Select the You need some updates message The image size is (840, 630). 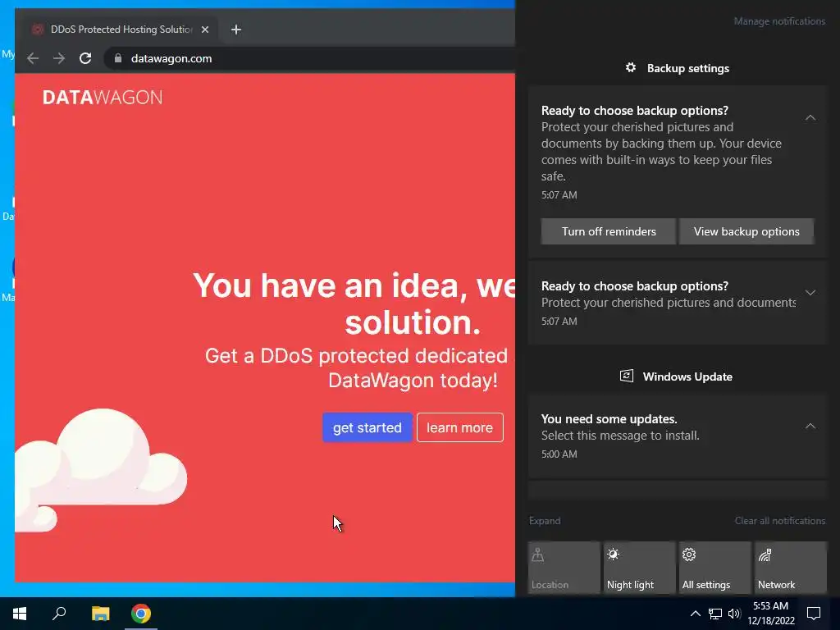click(678, 436)
